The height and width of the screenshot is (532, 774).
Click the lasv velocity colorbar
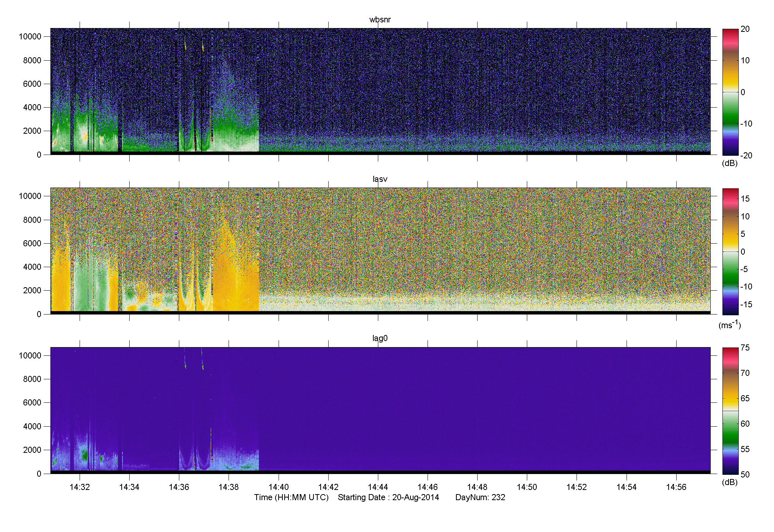click(730, 252)
